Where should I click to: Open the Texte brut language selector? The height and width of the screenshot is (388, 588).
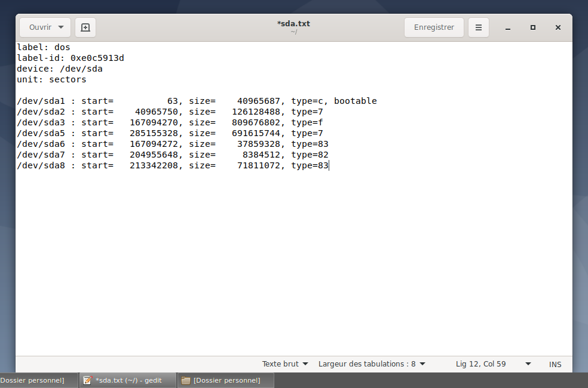285,364
